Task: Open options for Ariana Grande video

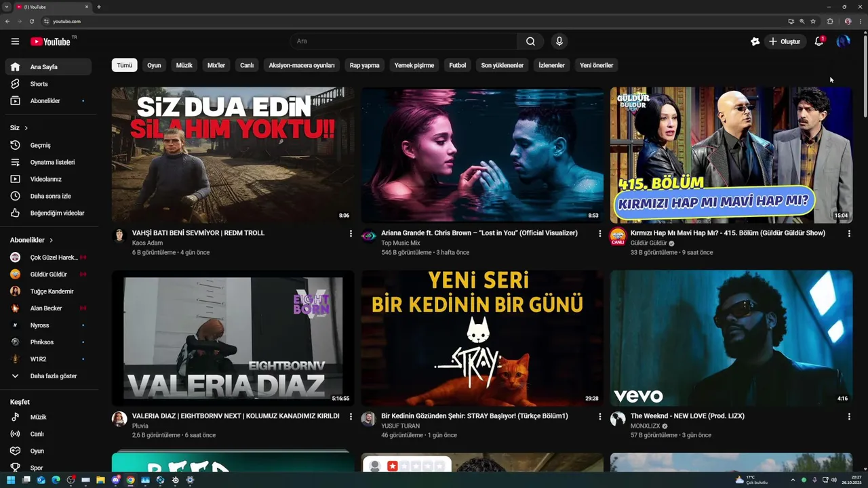Action: (599, 233)
